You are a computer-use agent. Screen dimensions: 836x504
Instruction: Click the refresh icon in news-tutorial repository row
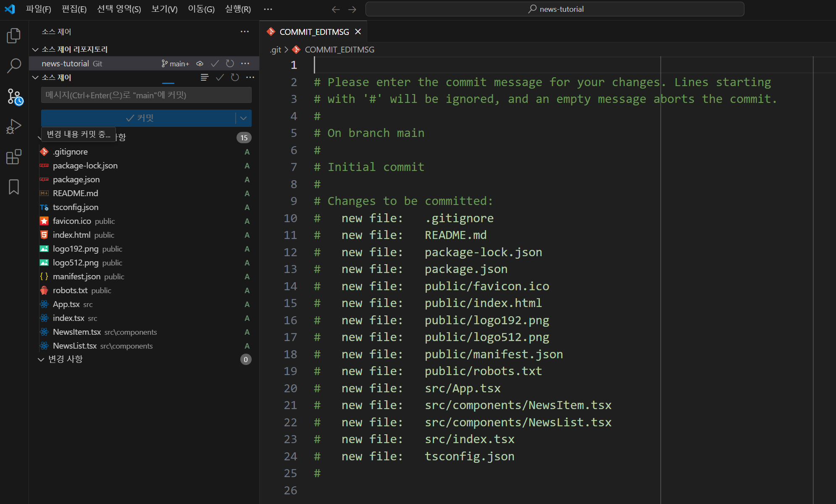[230, 63]
